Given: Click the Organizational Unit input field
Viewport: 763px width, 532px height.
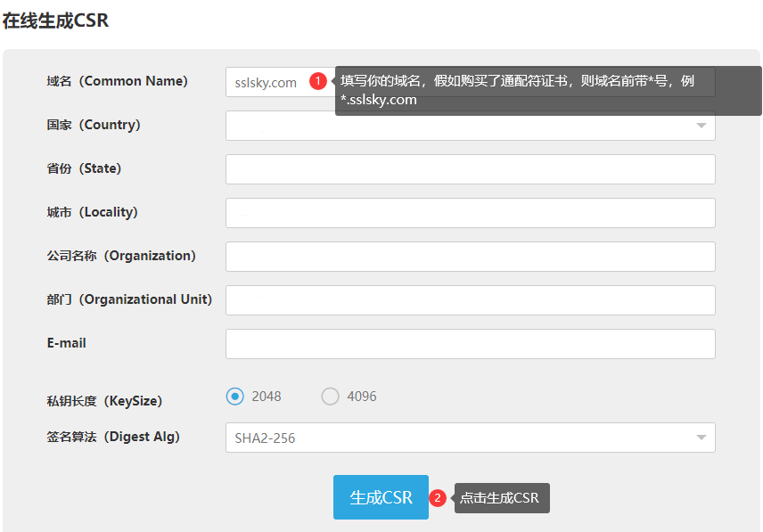Looking at the screenshot, I should click(x=470, y=300).
